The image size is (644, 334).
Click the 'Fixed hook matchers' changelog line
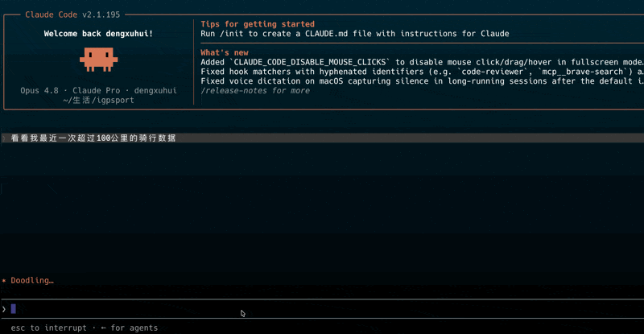(x=422, y=72)
